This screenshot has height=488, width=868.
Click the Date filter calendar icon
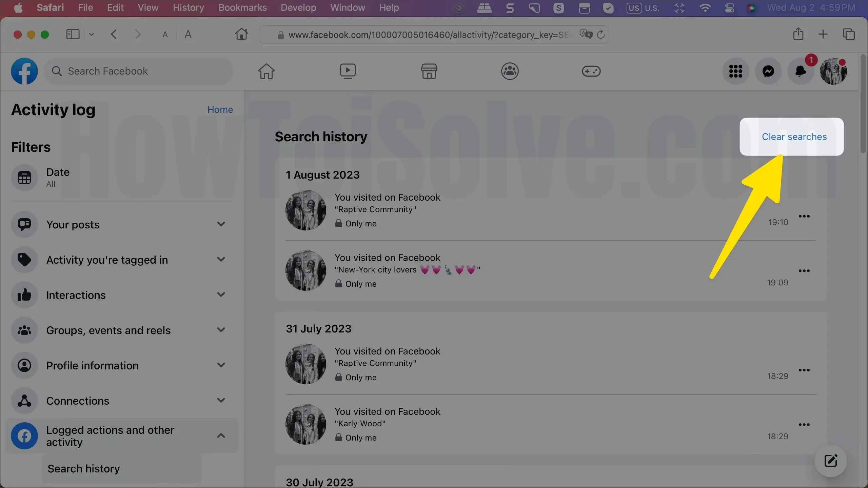coord(24,178)
